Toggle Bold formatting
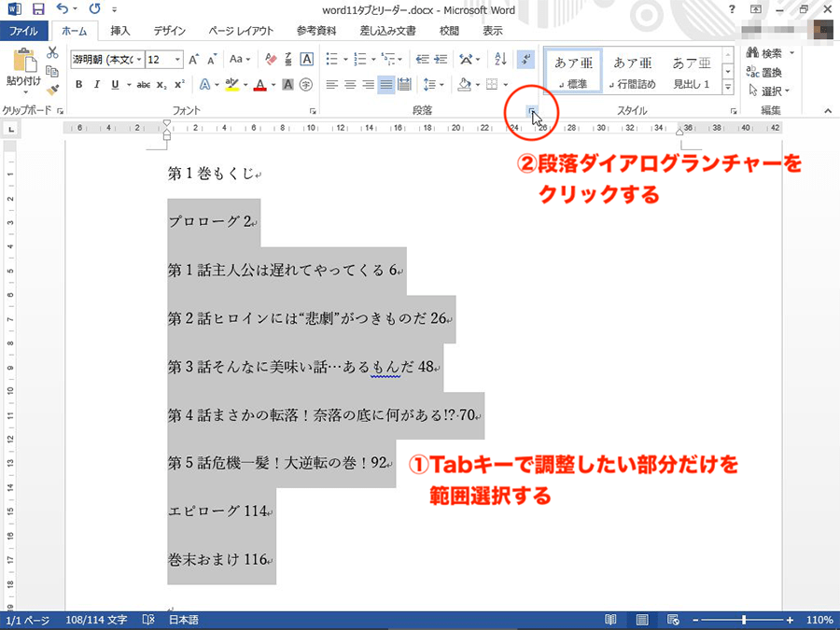Image resolution: width=840 pixels, height=630 pixels. tap(78, 85)
